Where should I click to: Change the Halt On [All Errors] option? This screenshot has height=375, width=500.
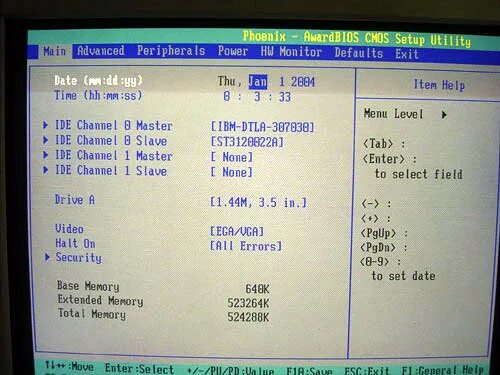pyautogui.click(x=246, y=246)
